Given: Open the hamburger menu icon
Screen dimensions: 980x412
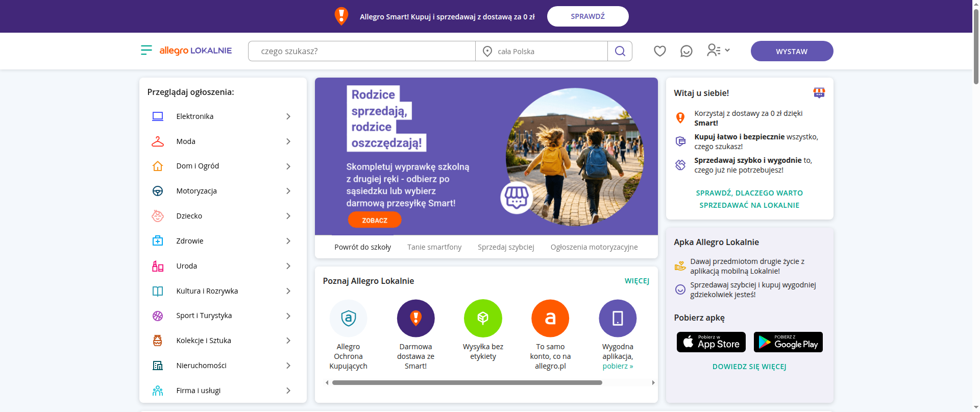Looking at the screenshot, I should point(146,50).
